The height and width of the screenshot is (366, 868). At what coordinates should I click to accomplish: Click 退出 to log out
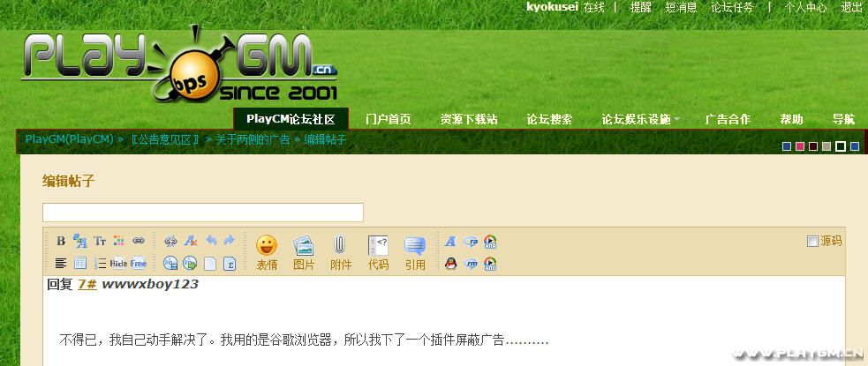[851, 7]
